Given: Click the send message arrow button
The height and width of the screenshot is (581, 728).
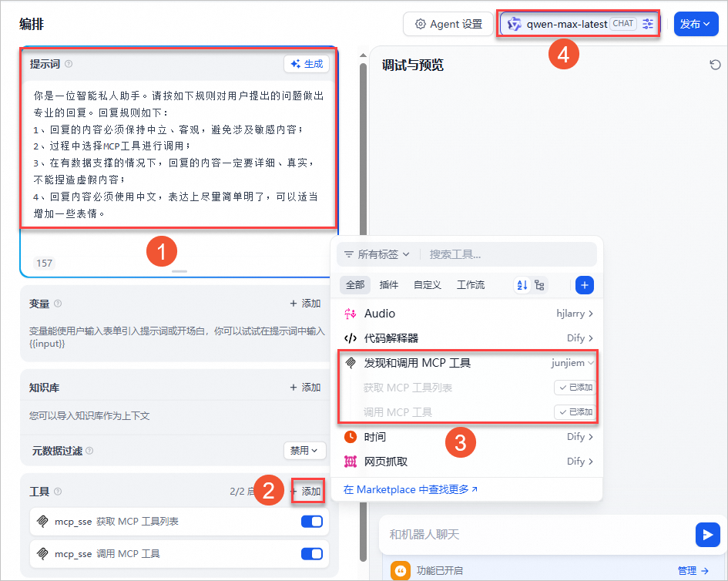Looking at the screenshot, I should [x=706, y=534].
